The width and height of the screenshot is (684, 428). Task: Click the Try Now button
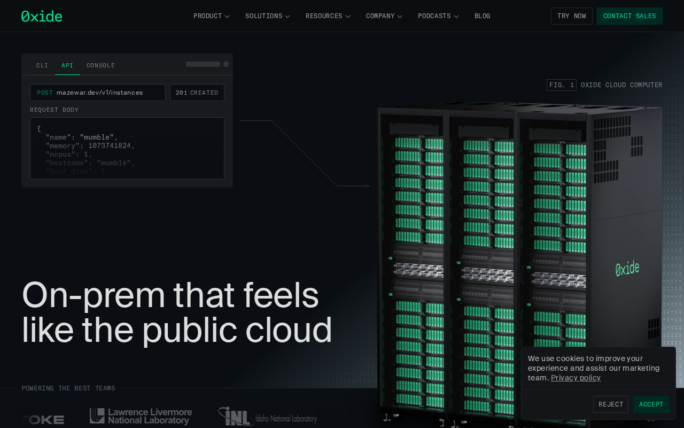click(x=571, y=16)
